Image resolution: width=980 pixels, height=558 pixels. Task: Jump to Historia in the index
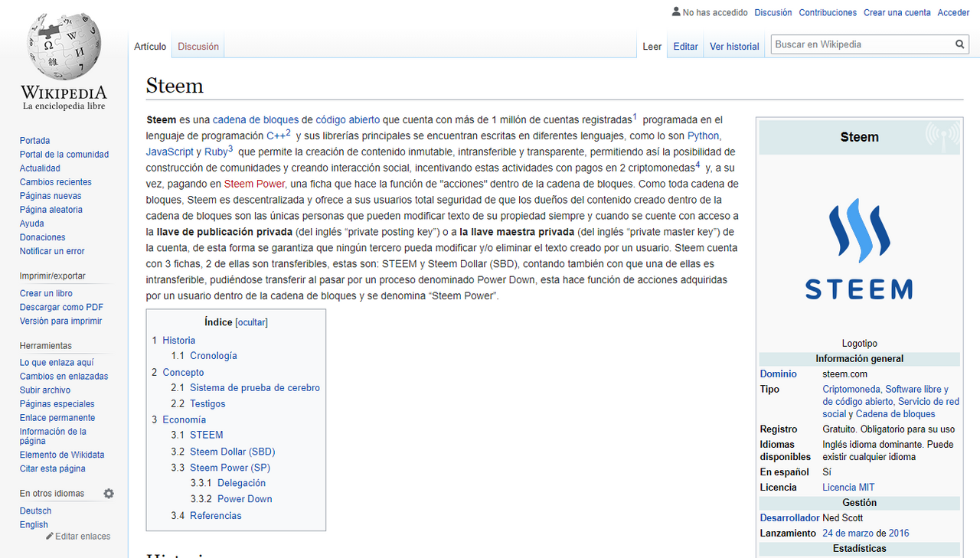[x=178, y=340]
